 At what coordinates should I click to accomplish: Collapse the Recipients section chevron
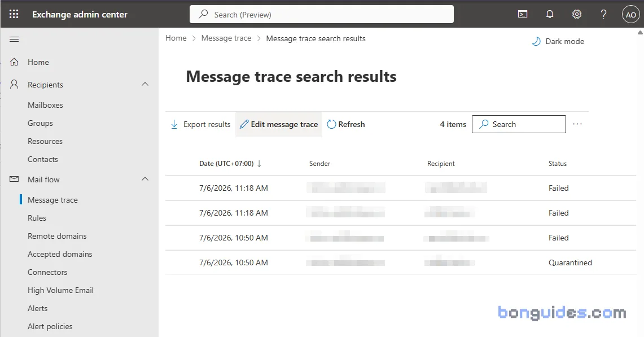(x=145, y=84)
